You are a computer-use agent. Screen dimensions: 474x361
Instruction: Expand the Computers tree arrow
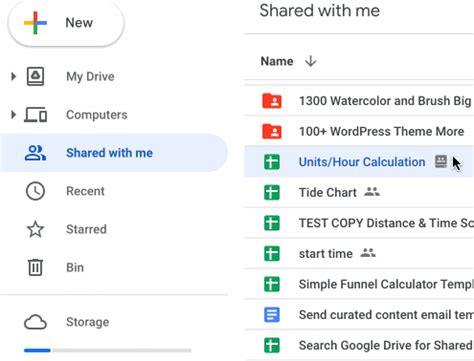click(13, 115)
